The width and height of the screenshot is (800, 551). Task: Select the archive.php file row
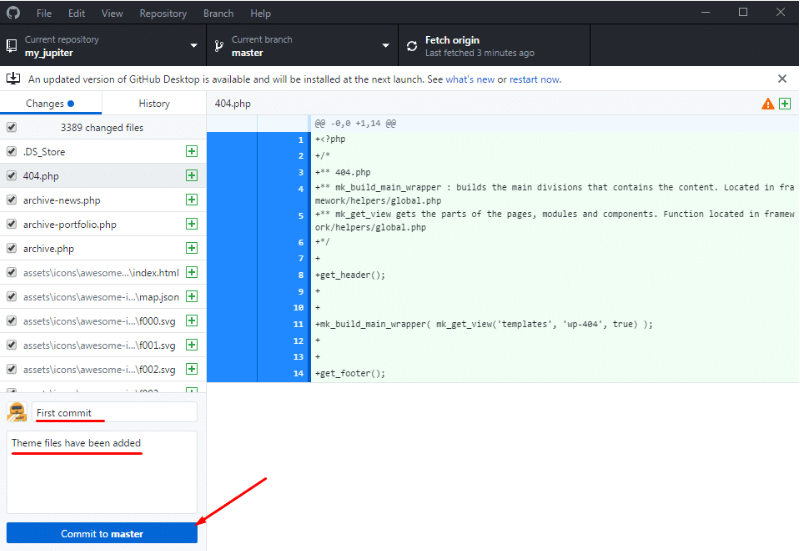pyautogui.click(x=103, y=248)
